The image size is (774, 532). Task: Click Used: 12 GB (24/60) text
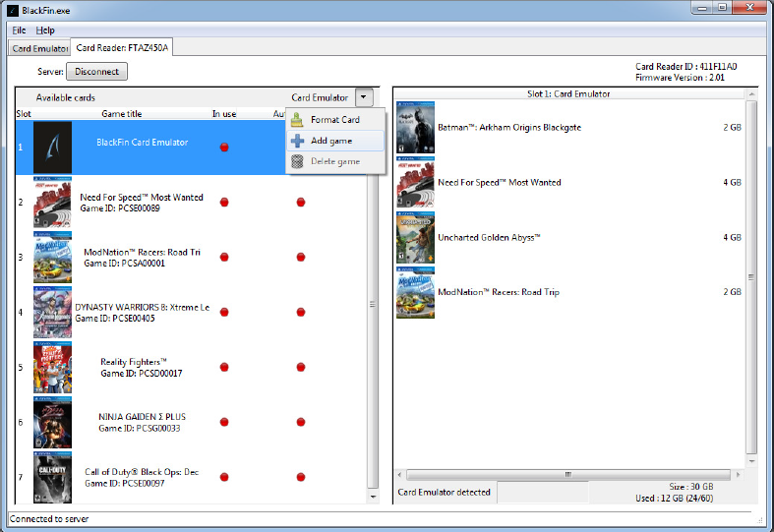tap(675, 498)
